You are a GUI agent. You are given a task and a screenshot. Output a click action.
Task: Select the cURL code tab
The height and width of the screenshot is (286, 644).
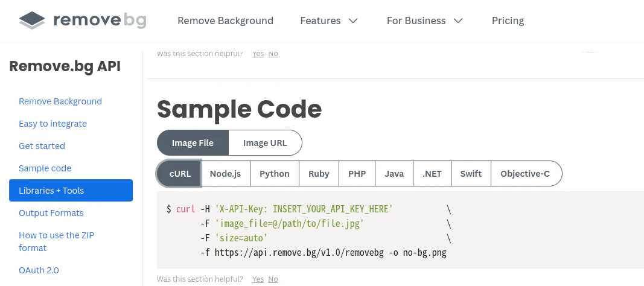(180, 174)
